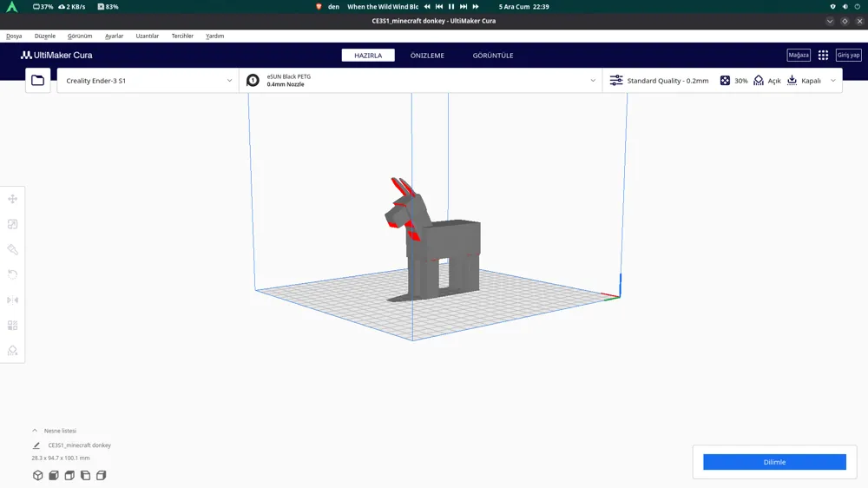Viewport: 868px width, 488px height.
Task: Switch to the ÖNİZLEME stage tab
Action: [x=427, y=56]
